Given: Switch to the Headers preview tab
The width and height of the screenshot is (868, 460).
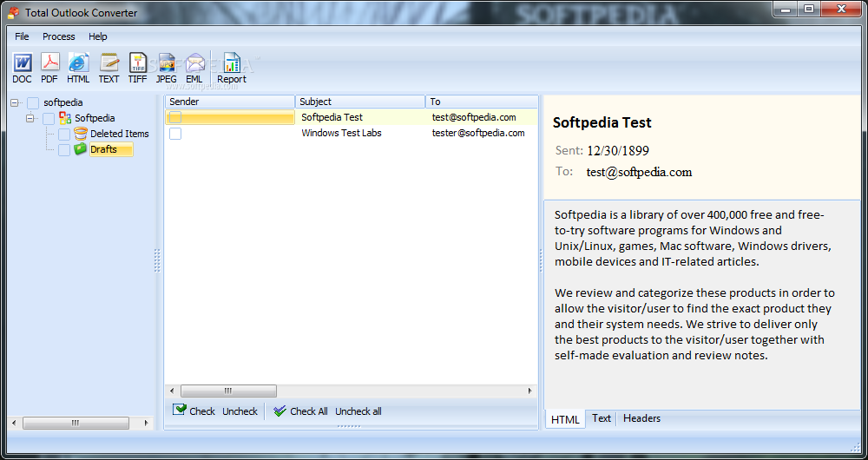Looking at the screenshot, I should 641,418.
